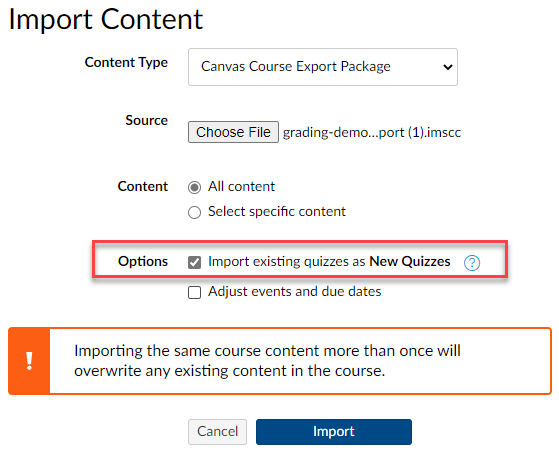This screenshot has height=457, width=559.
Task: Click the Choose File button
Action: (233, 132)
